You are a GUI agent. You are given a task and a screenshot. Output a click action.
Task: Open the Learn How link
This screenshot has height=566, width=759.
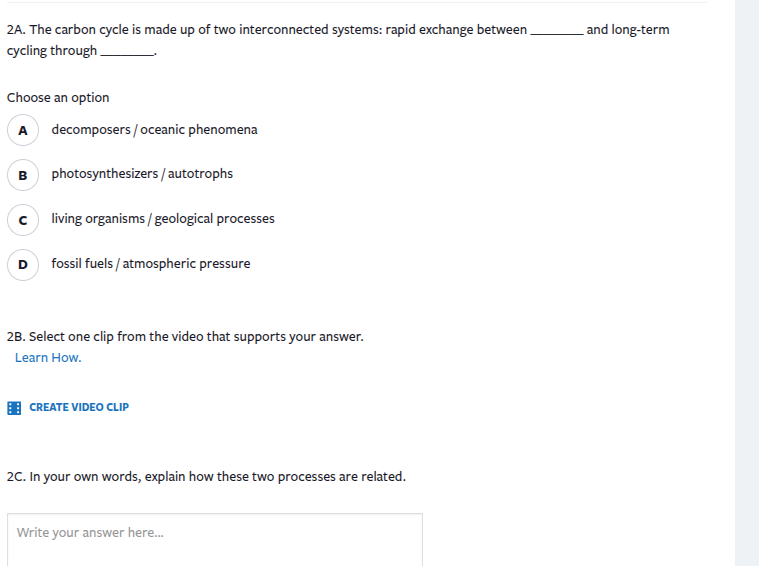coord(48,358)
